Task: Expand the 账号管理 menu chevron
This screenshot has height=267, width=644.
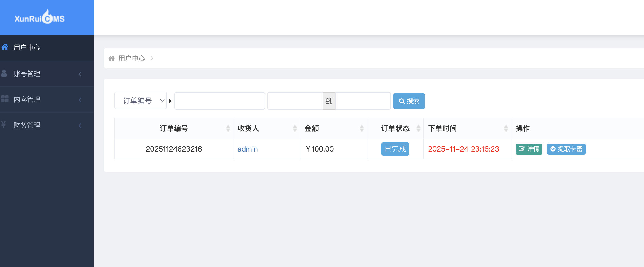Action: click(80, 74)
